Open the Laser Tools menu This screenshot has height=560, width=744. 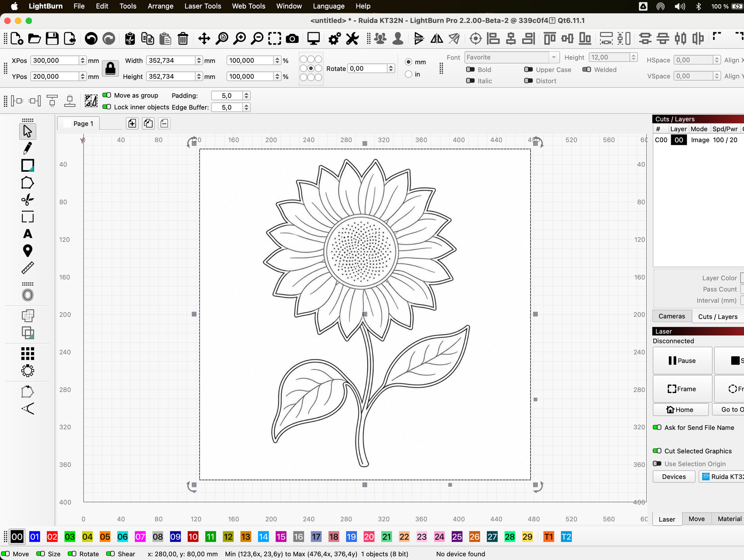[x=203, y=6]
